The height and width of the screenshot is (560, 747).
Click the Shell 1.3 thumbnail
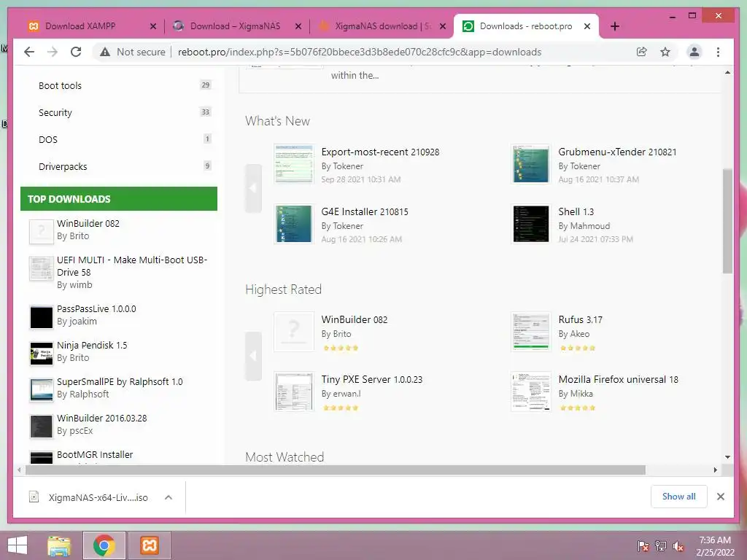(x=531, y=224)
